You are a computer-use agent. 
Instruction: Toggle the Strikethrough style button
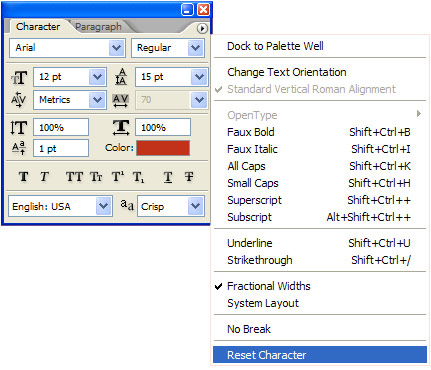tap(189, 177)
